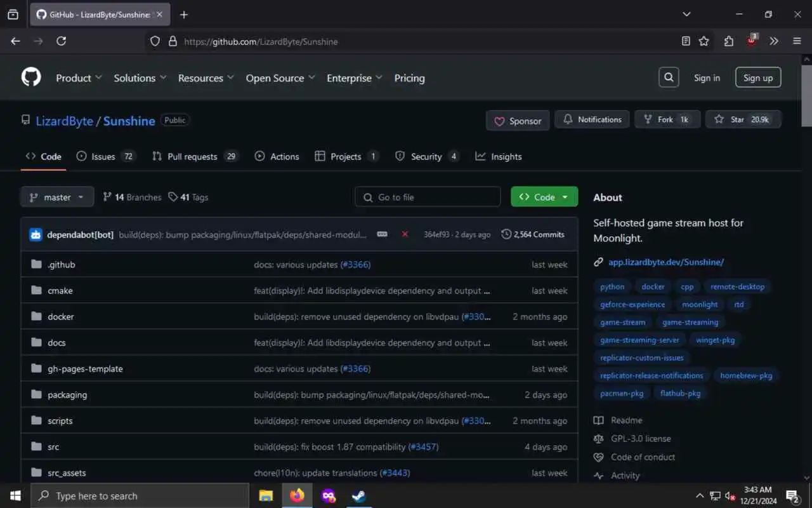812x508 pixels.
Task: Expand the Resources dropdown
Action: [206, 78]
